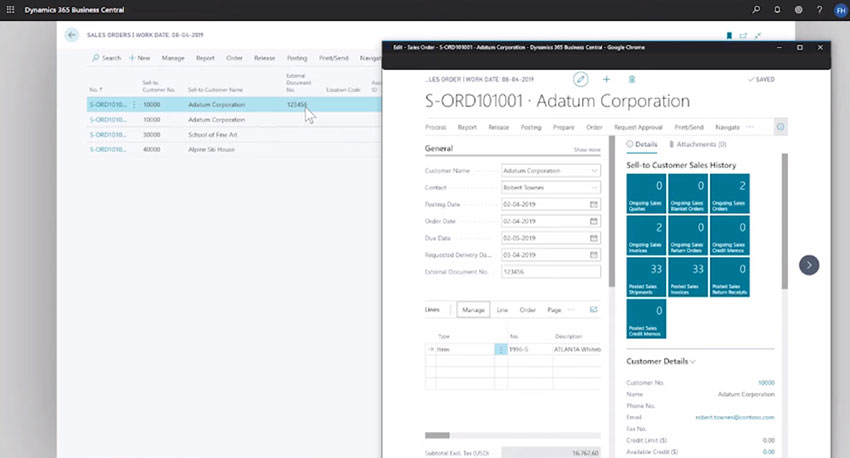This screenshot has width=850, height=458.
Task: Open Posted Sales Shipments tile showing 33
Action: click(x=646, y=277)
